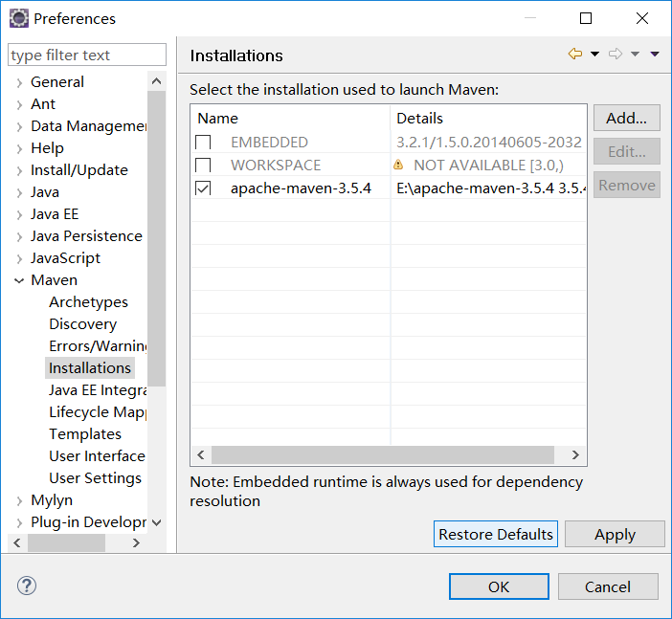Click the Edit... button

point(627,151)
